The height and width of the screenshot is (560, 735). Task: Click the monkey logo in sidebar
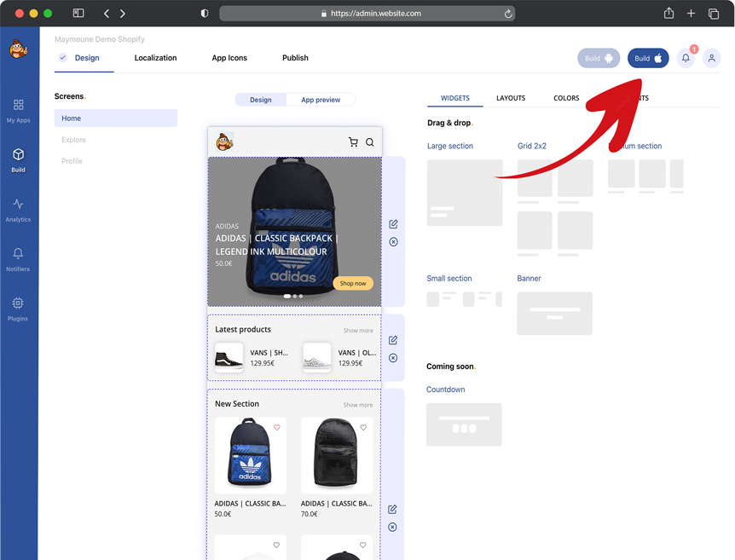pos(18,49)
